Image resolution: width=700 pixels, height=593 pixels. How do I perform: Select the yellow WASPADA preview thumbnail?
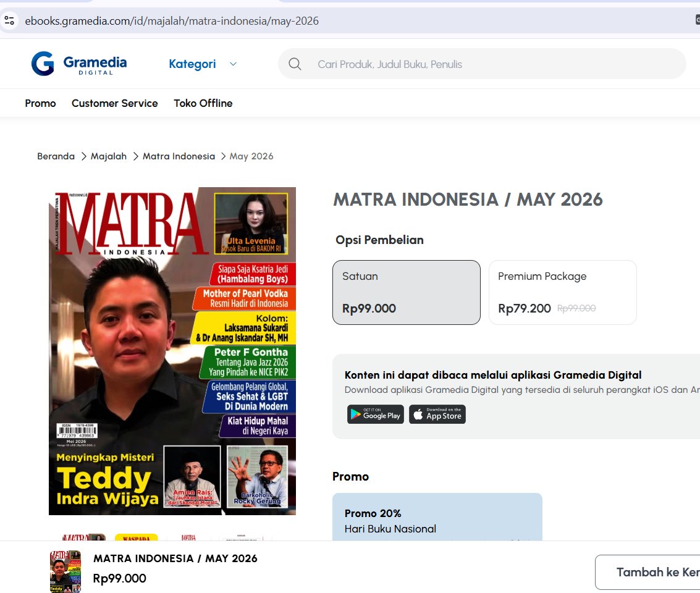pyautogui.click(x=136, y=537)
